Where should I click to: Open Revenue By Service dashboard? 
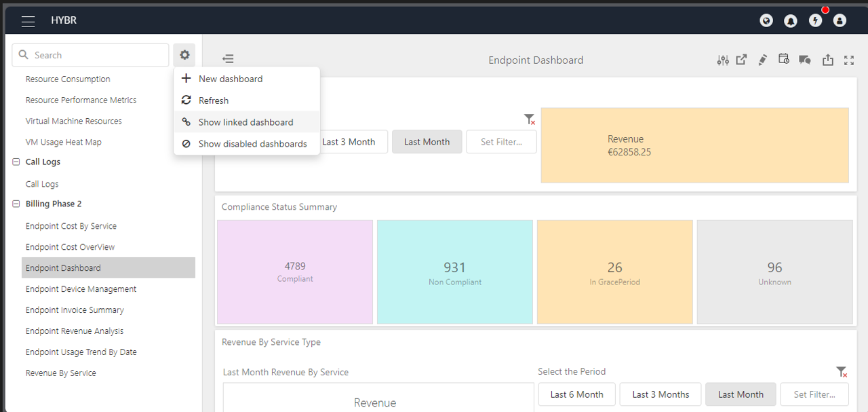click(61, 373)
